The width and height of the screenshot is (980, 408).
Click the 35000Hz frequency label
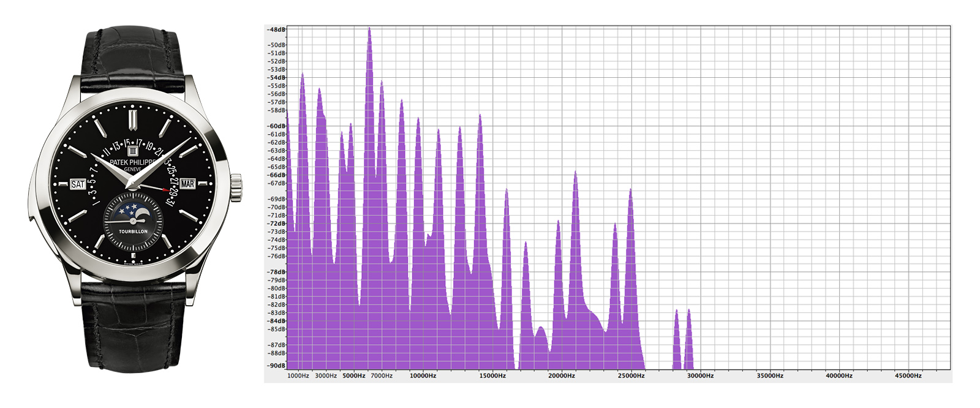tap(770, 376)
